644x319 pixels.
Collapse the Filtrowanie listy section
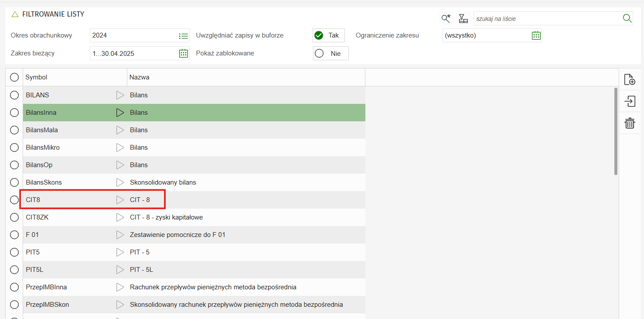(15, 14)
